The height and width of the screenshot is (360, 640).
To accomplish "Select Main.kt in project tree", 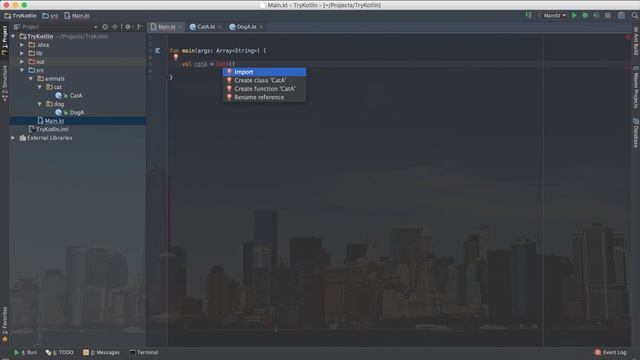I will pos(54,121).
